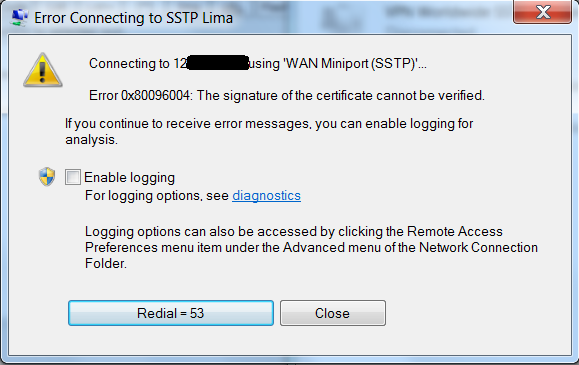This screenshot has height=365, width=579.
Task: Click the 'For logging options, see' text
Action: [157, 195]
